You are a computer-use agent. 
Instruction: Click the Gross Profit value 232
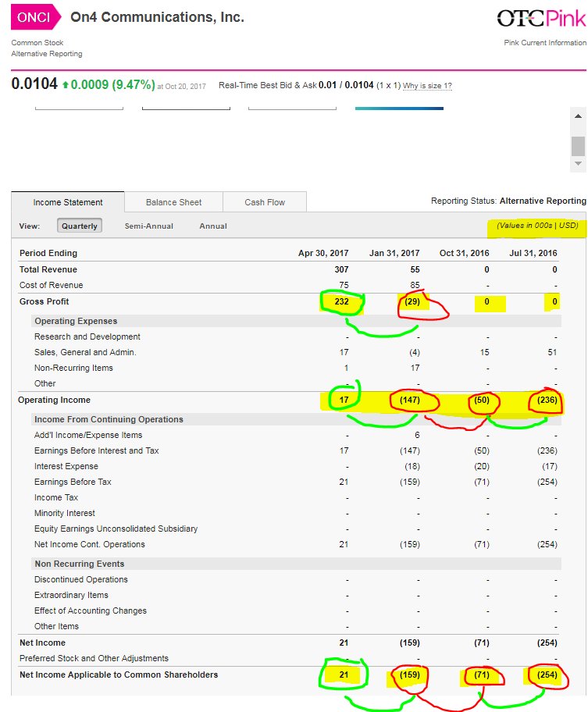(x=341, y=301)
